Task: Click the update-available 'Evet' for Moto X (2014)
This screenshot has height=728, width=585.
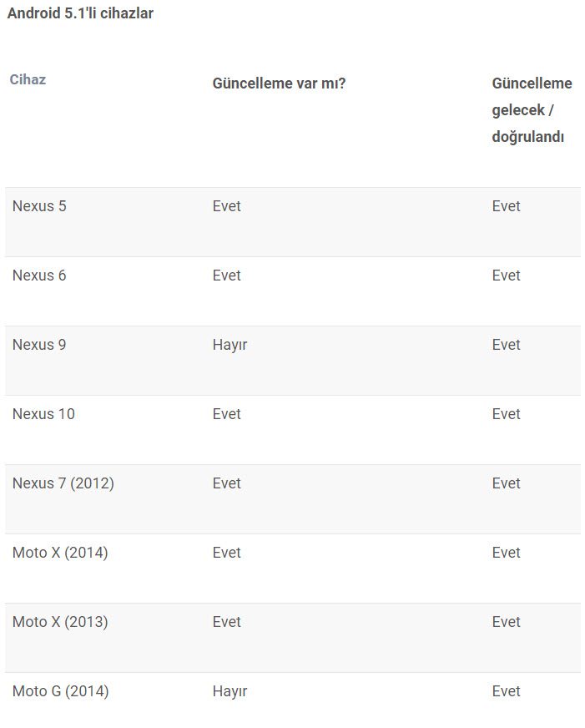Action: point(226,552)
